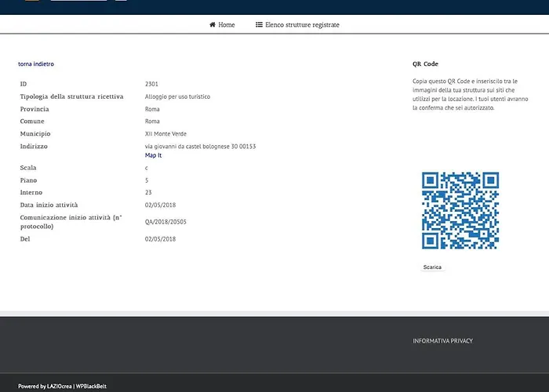Open the Map It link
549x392 pixels.
pos(154,155)
